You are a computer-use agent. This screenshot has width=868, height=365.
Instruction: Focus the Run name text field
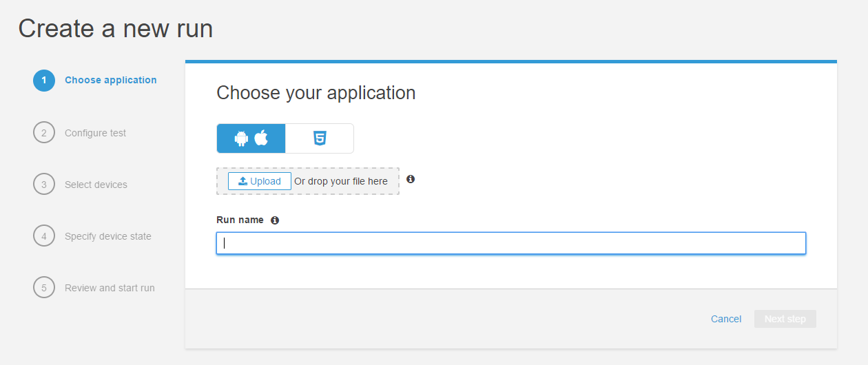(510, 243)
